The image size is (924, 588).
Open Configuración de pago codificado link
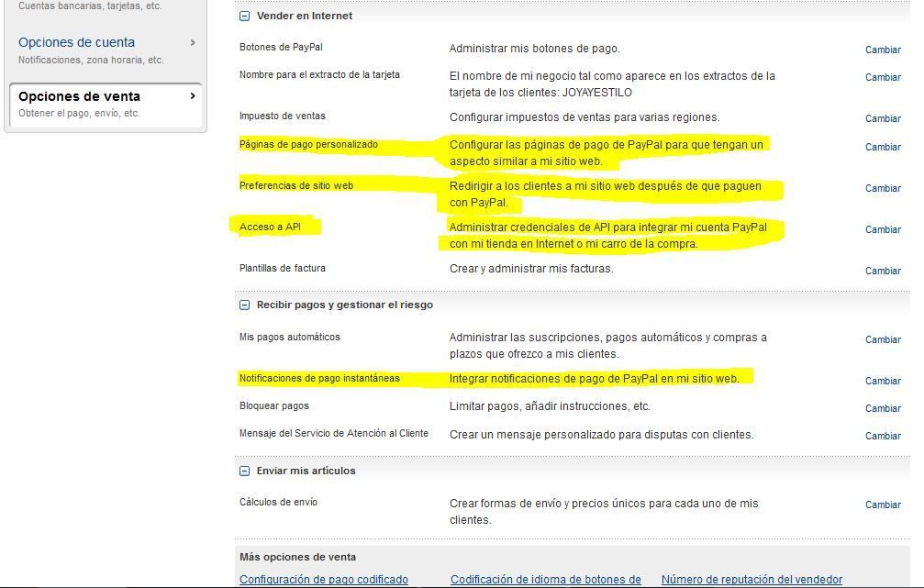[x=324, y=579]
